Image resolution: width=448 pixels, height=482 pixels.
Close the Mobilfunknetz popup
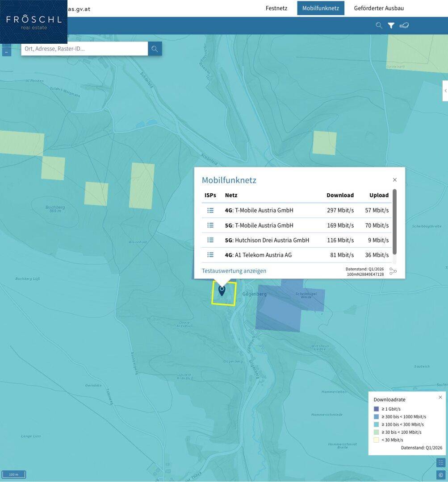pyautogui.click(x=395, y=180)
